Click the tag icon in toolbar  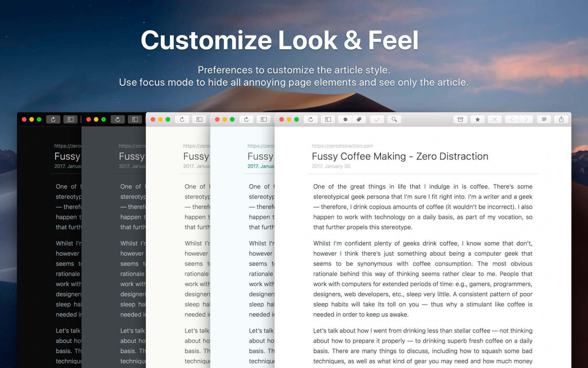point(359,119)
